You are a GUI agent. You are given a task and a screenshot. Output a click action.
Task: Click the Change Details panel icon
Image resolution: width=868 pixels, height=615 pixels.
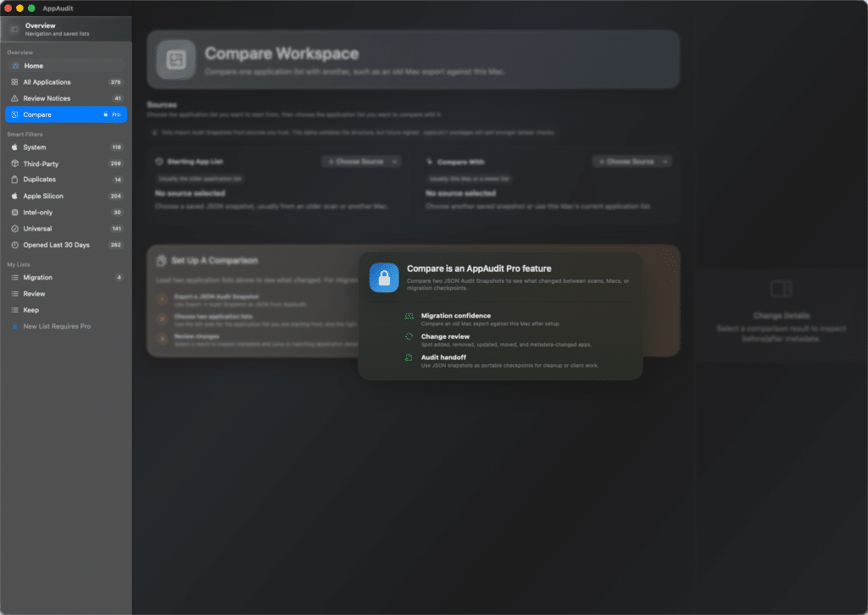tap(781, 289)
